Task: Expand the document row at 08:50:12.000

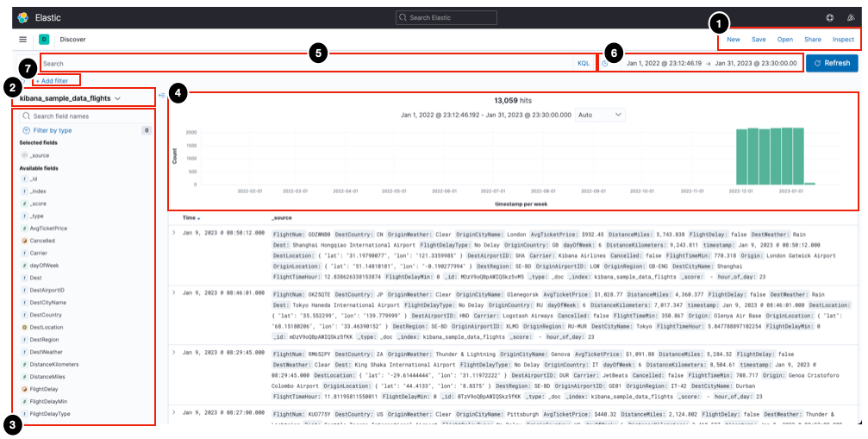Action: (173, 233)
